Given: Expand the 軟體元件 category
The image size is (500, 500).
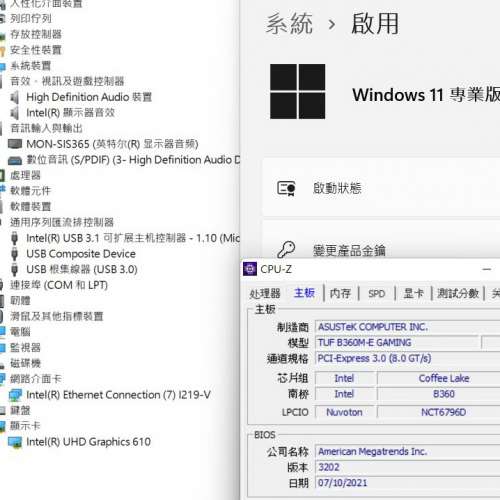Looking at the screenshot, I should (x=30, y=191).
